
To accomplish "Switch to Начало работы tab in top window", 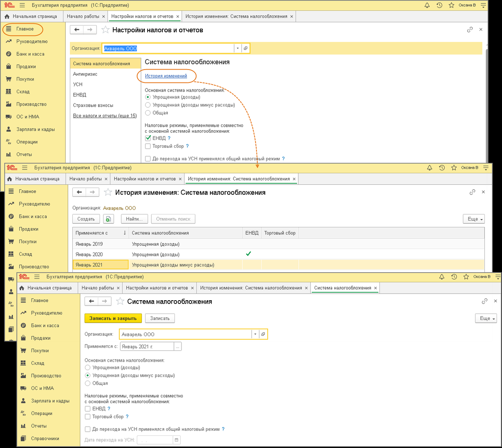I will click(x=86, y=16).
